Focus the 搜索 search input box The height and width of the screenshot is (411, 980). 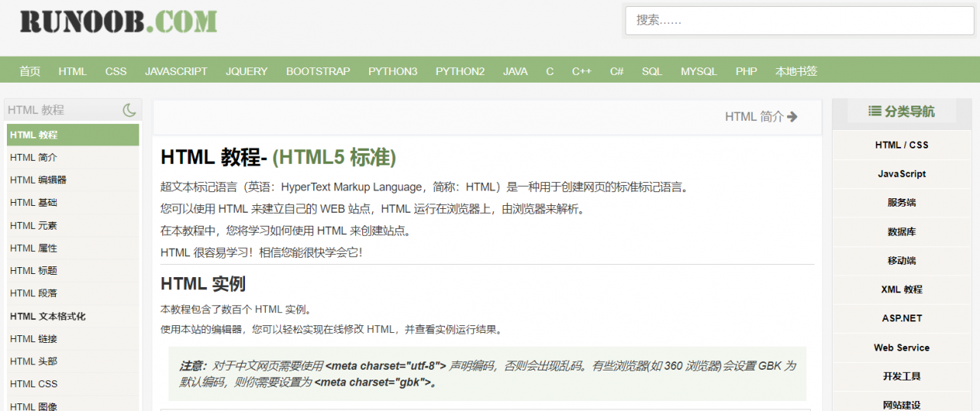coord(799,21)
